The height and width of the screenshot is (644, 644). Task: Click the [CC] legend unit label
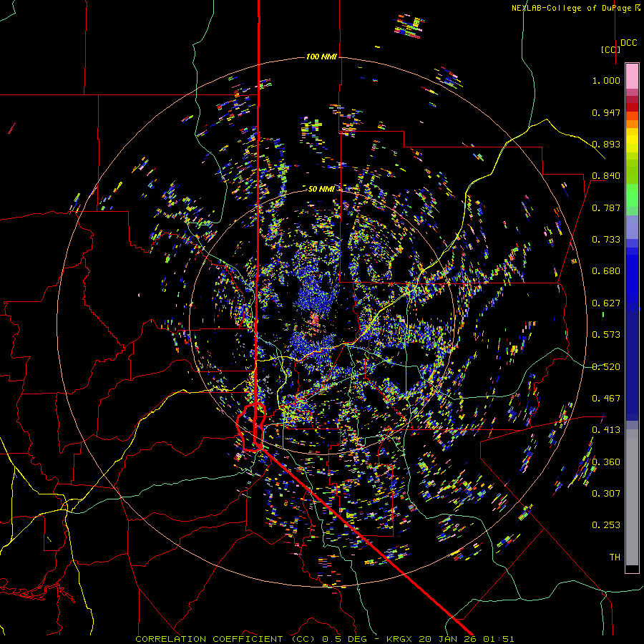click(610, 49)
